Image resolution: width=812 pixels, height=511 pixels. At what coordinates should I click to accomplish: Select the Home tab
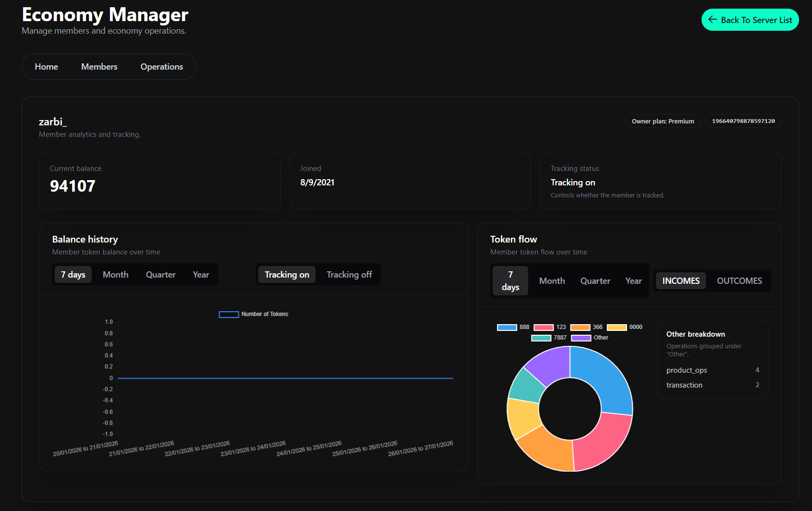(x=46, y=66)
